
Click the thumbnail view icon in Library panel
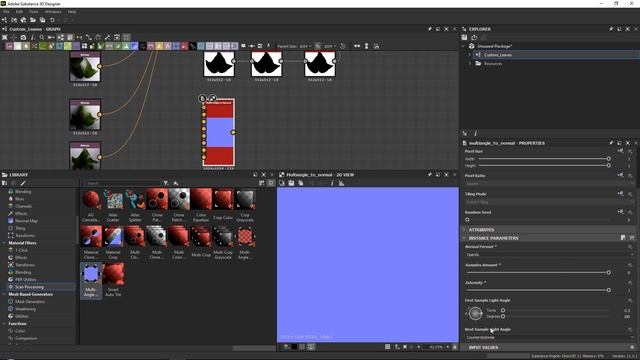[271, 183]
